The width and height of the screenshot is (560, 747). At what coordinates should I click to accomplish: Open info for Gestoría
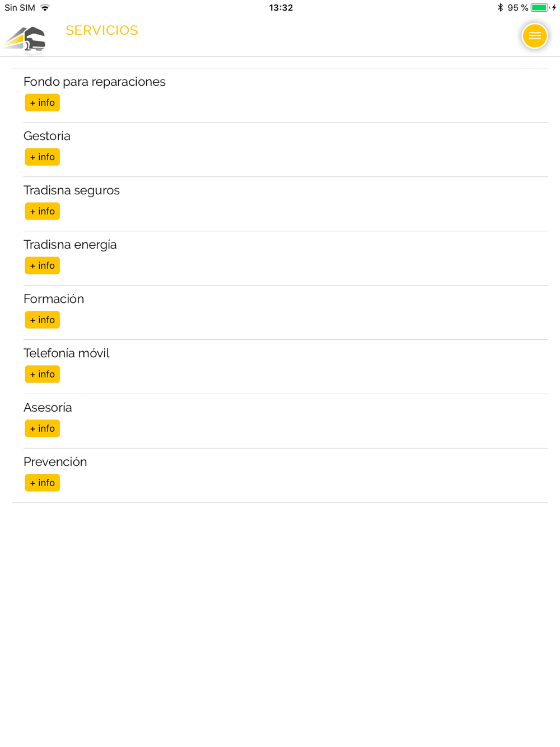point(42,157)
